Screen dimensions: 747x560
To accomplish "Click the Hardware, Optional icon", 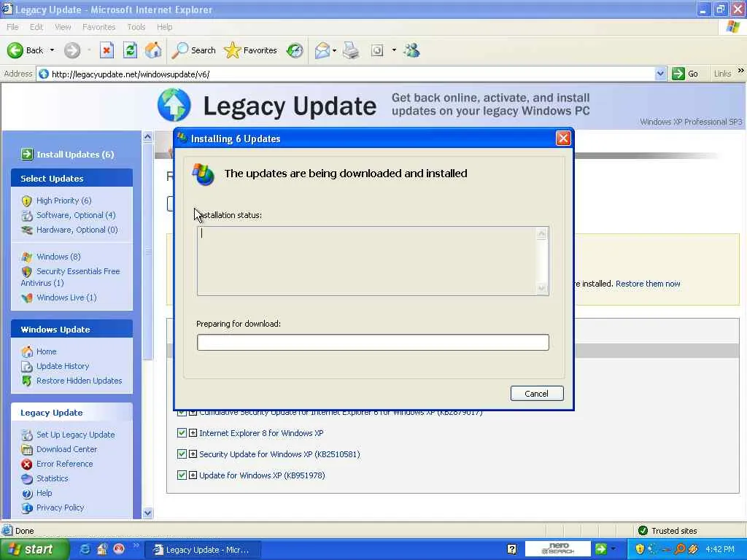I will 27,230.
